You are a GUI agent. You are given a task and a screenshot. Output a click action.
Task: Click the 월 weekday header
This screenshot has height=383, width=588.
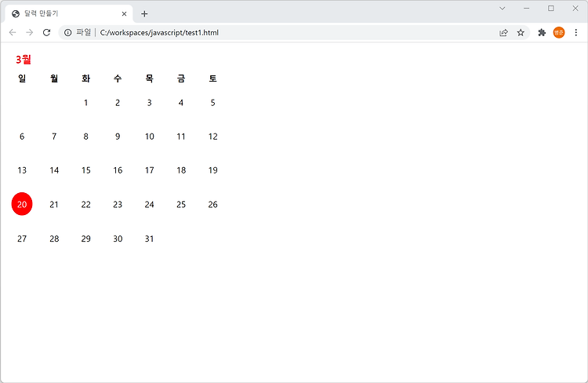tap(54, 78)
